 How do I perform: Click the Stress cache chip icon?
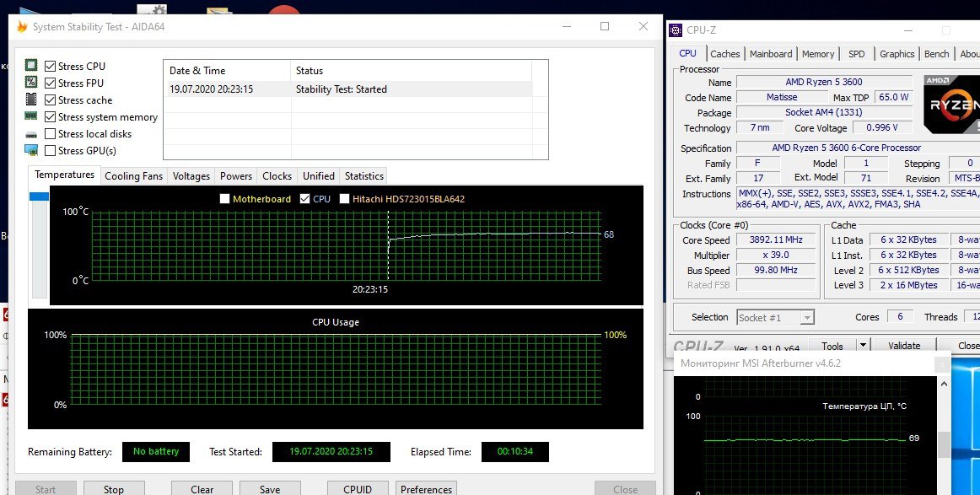click(31, 99)
